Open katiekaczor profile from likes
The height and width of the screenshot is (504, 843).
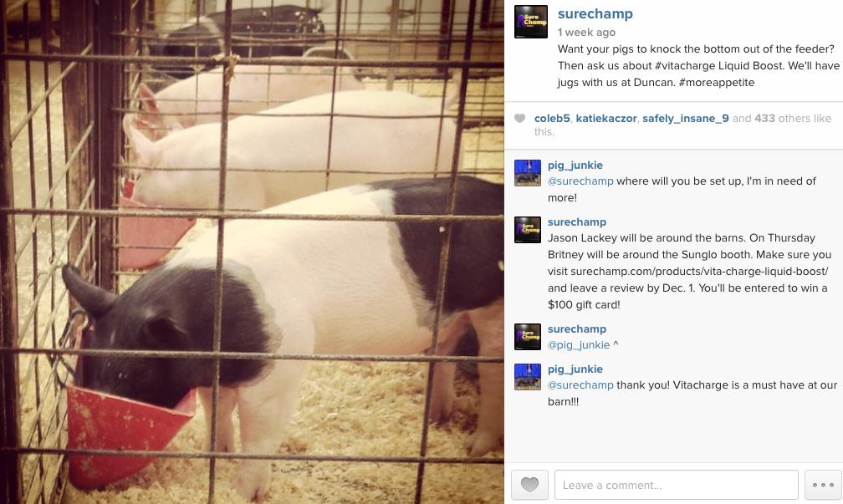click(x=605, y=118)
